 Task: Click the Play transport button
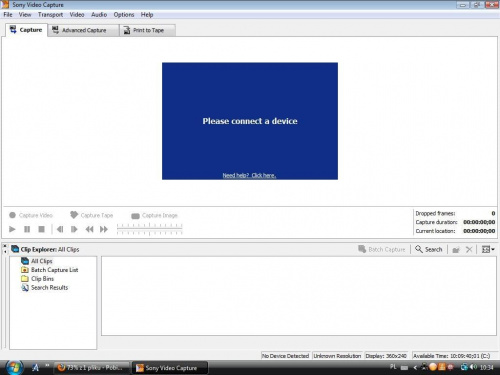(x=12, y=229)
